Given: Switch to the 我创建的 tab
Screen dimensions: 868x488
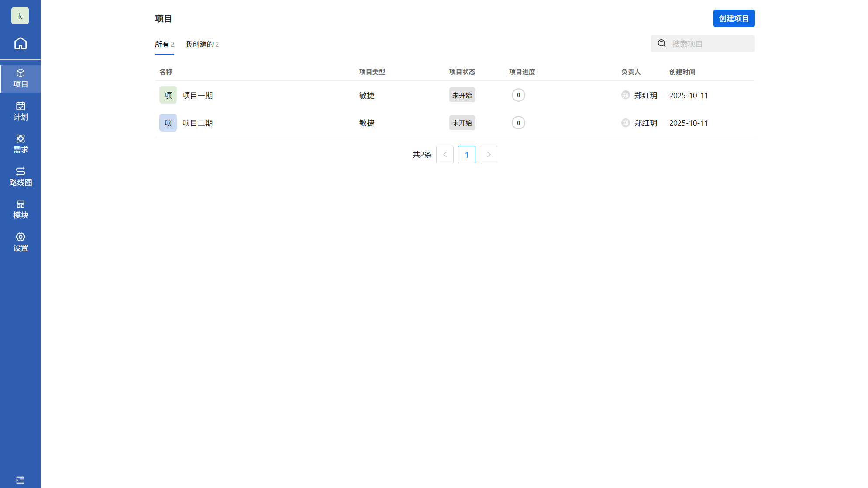Looking at the screenshot, I should [202, 44].
